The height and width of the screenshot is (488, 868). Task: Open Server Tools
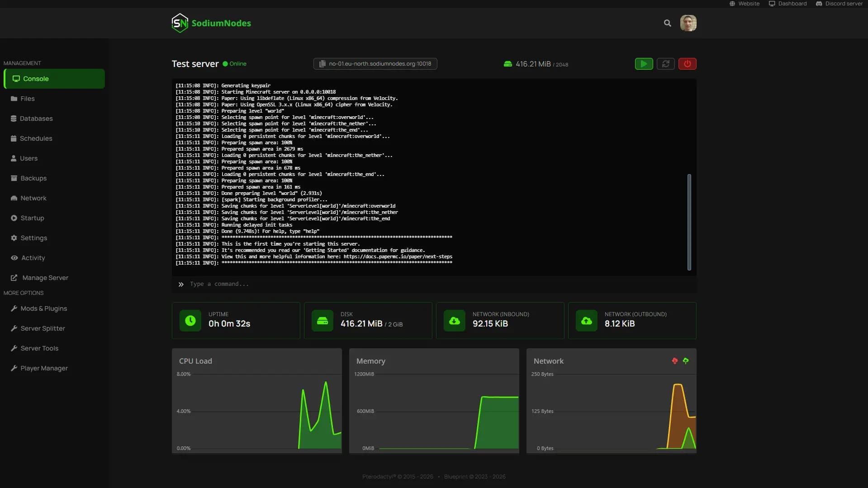point(54,348)
